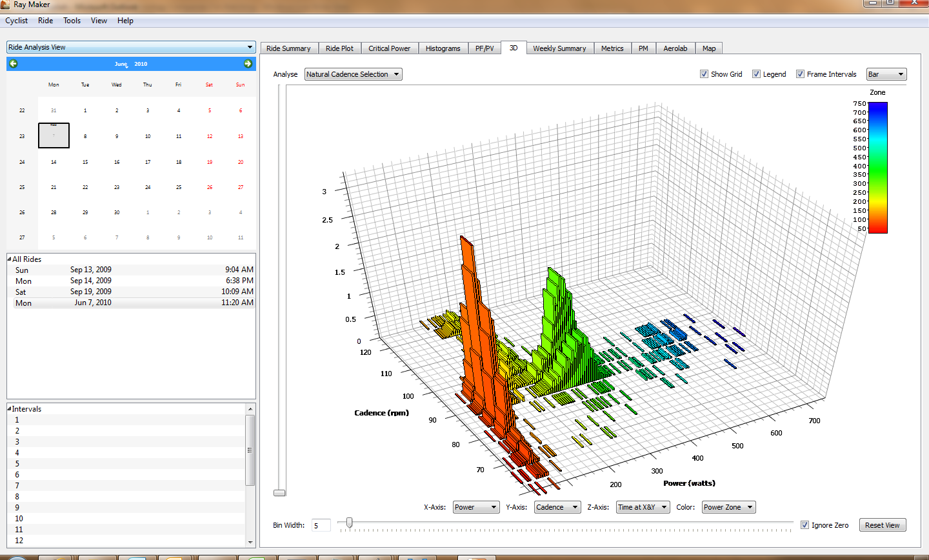Click the Reset View button
929x560 pixels.
coord(883,525)
